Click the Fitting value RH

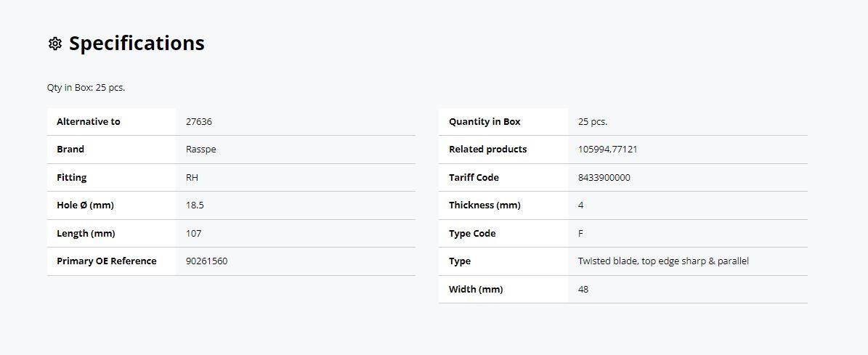click(192, 177)
